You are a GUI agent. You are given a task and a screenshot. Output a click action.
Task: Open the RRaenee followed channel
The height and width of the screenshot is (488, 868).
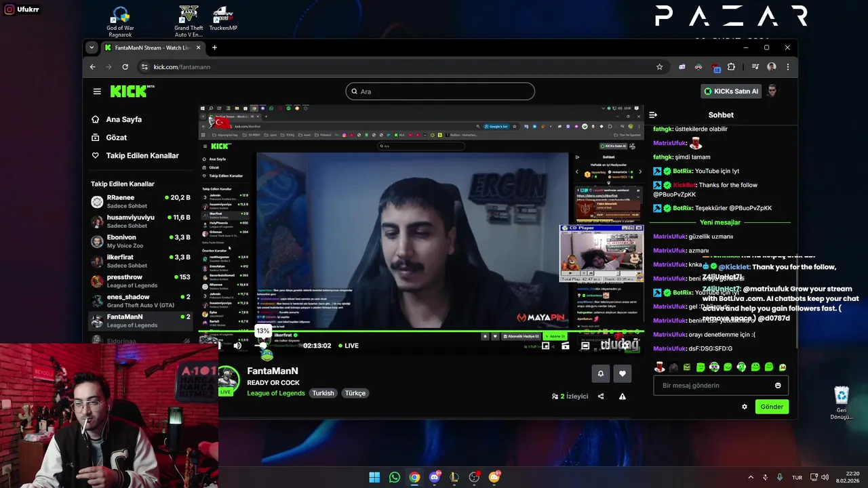coord(141,201)
